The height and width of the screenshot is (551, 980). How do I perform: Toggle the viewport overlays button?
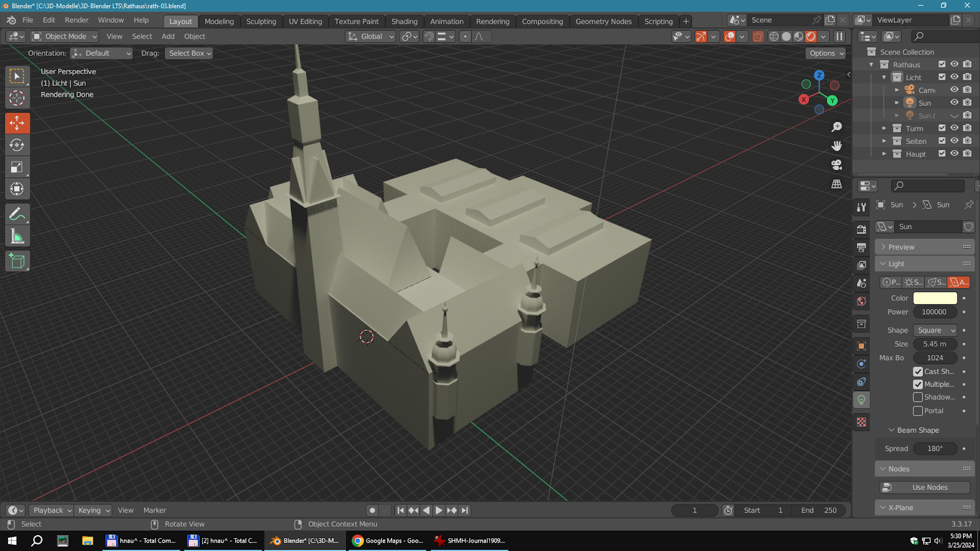point(729,37)
